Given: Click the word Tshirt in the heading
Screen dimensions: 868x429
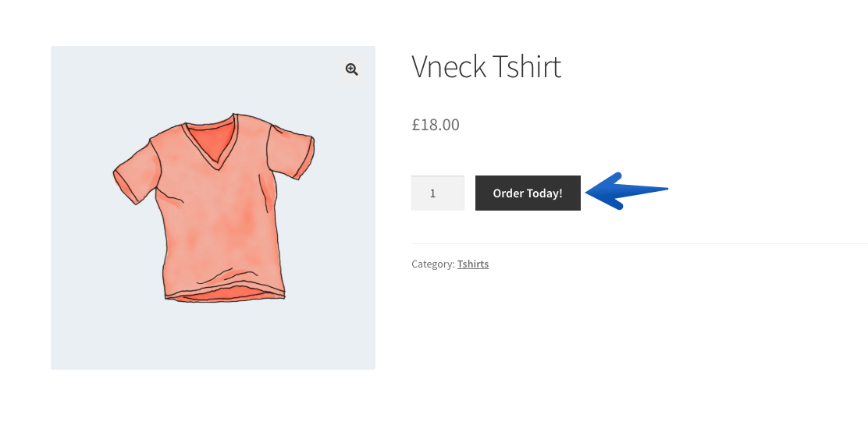Looking at the screenshot, I should [x=526, y=67].
